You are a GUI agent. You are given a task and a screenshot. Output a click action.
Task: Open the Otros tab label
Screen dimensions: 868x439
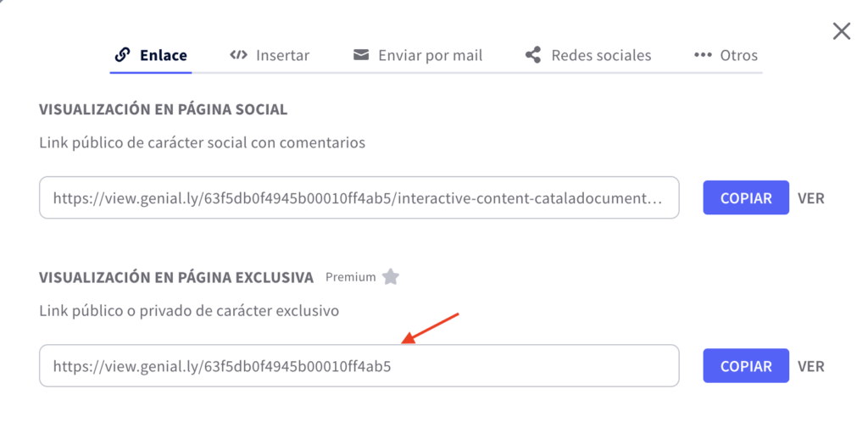coord(738,55)
